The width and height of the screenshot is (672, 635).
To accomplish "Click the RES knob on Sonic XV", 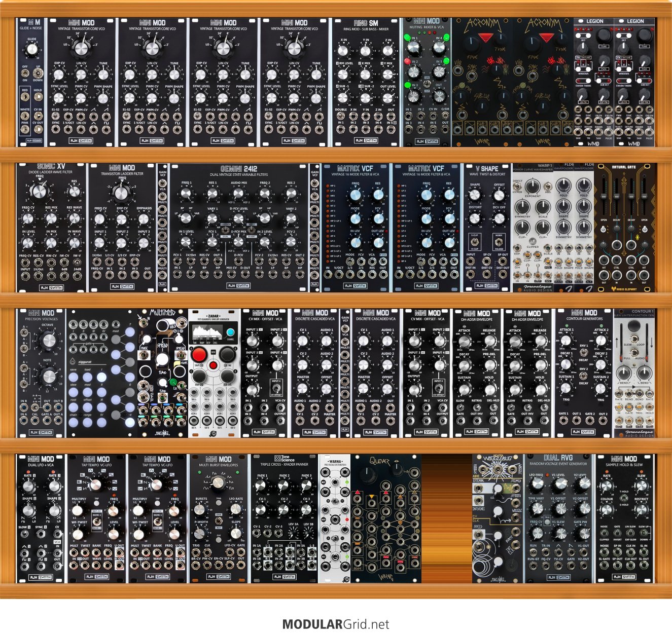I will 74,192.
